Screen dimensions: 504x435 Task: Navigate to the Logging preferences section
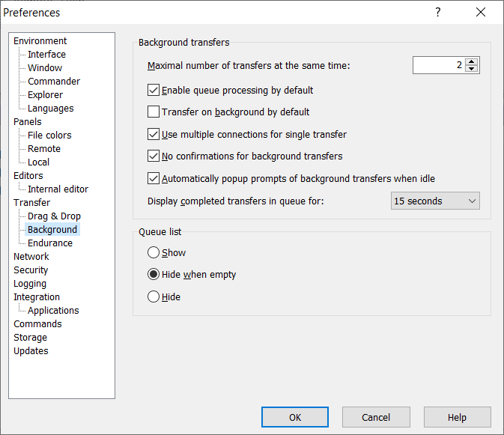(x=30, y=284)
